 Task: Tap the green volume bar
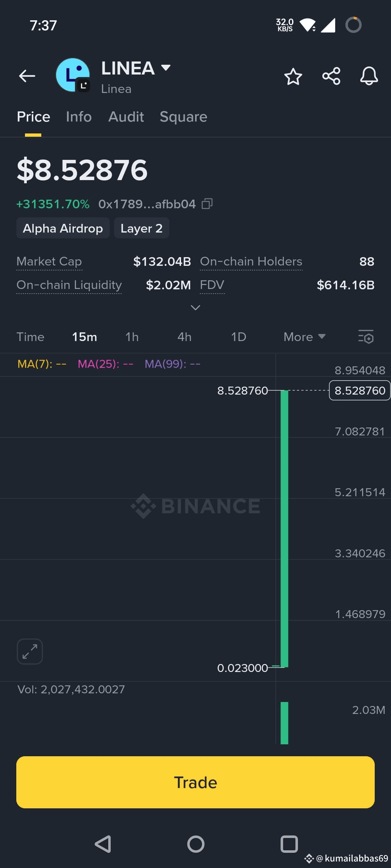pos(284,723)
